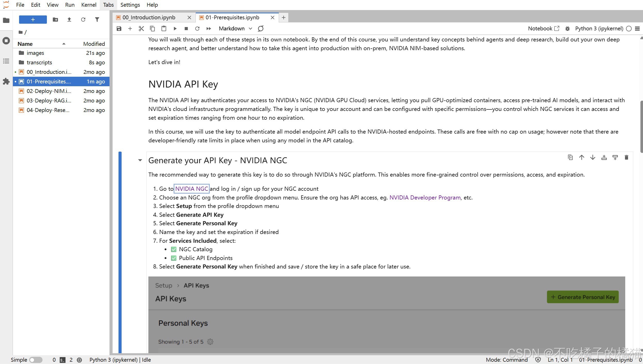The width and height of the screenshot is (643, 364).
Task: Move the cell down with the arrow icon
Action: tap(593, 157)
